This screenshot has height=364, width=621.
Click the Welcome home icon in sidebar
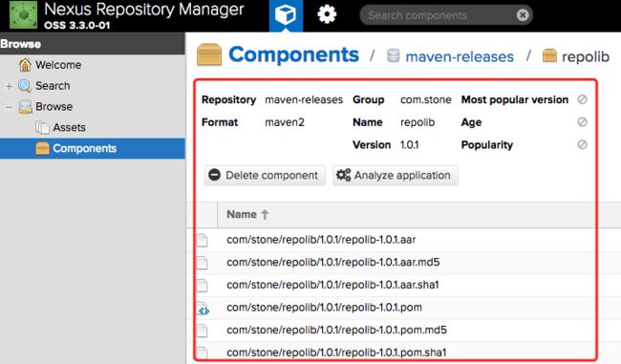click(25, 65)
